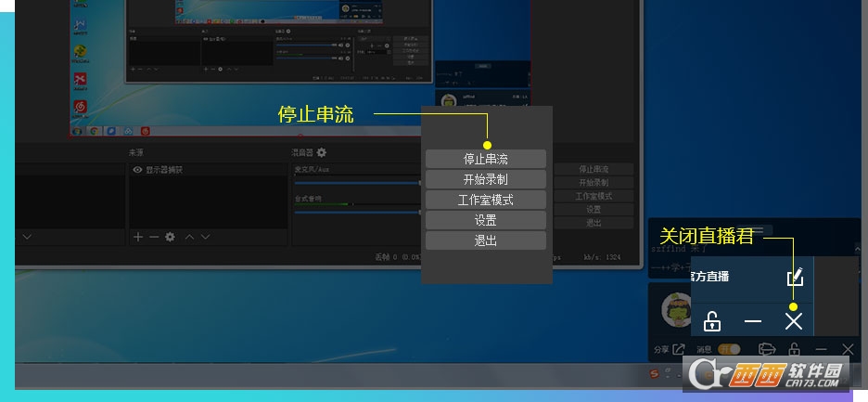868x402 pixels.
Task: Open source properties gear icon
Action: [x=170, y=238]
